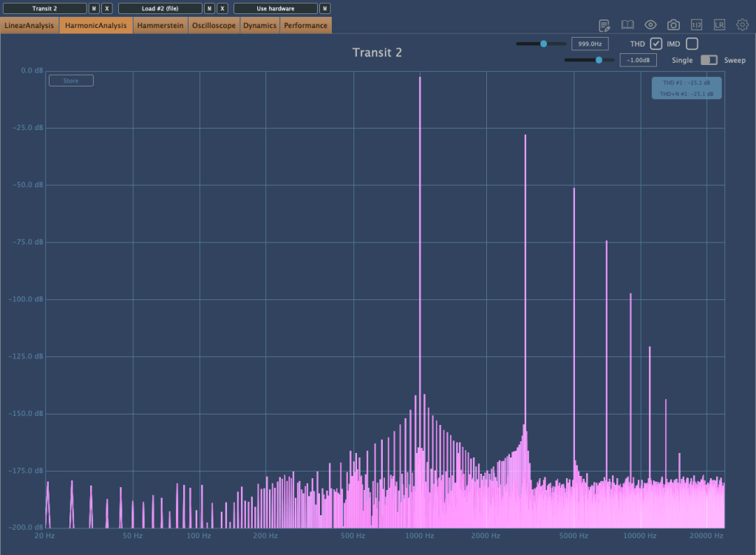Image resolution: width=756 pixels, height=555 pixels.
Task: Open the Load #2 (file) selector
Action: tap(160, 9)
